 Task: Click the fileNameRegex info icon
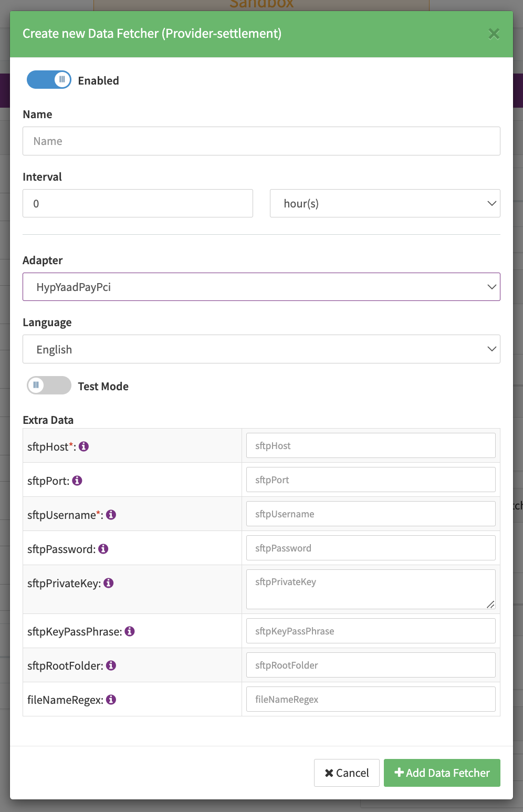click(111, 700)
